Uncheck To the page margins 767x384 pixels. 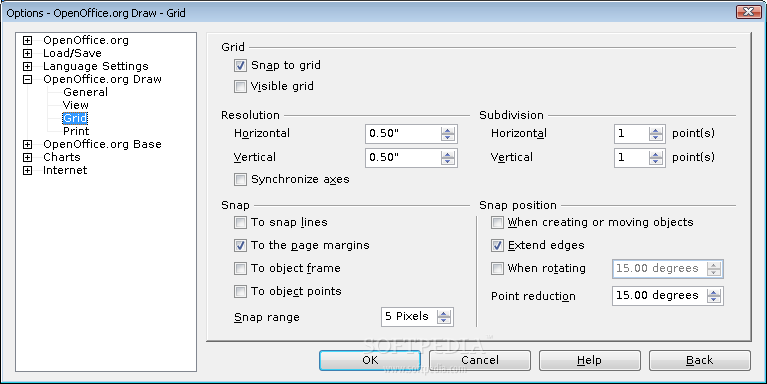tap(240, 246)
